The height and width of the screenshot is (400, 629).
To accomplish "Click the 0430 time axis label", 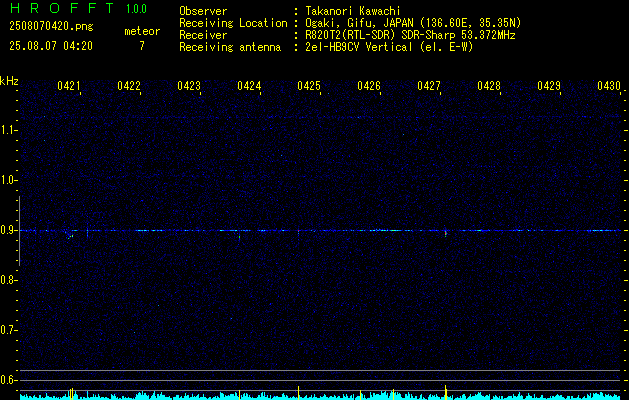I will [609, 85].
